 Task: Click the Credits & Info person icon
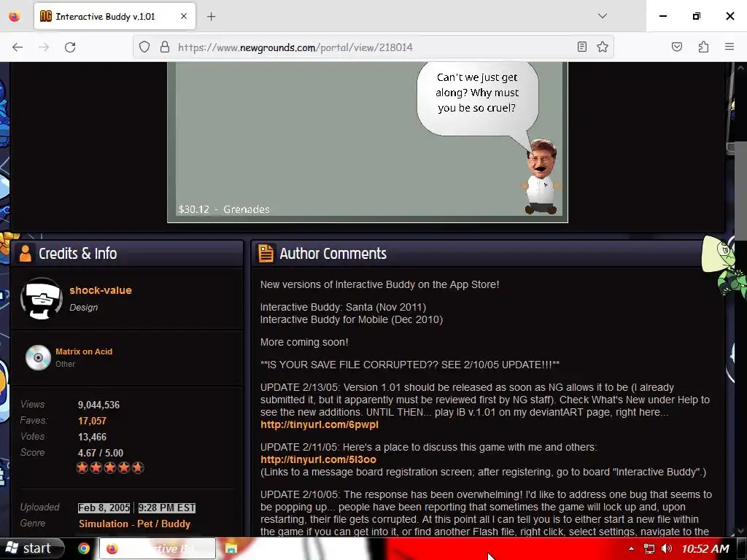26,253
